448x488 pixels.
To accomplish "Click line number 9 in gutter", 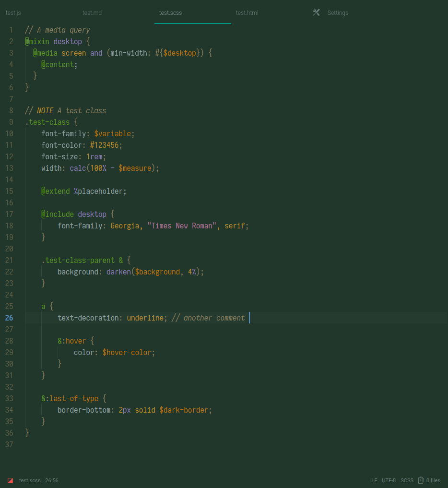I will [11, 122].
